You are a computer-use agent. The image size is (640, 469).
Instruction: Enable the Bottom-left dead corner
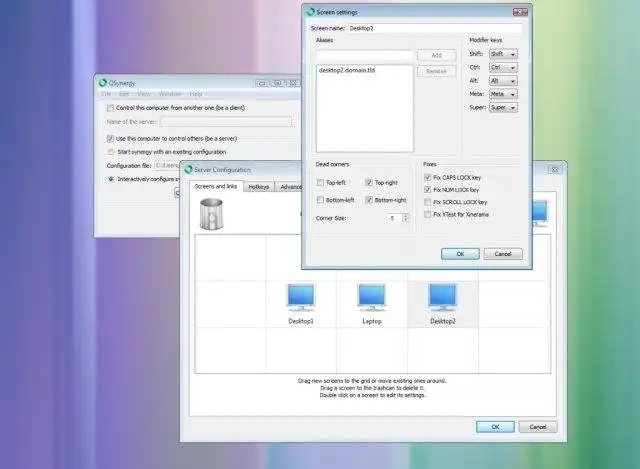(320, 200)
